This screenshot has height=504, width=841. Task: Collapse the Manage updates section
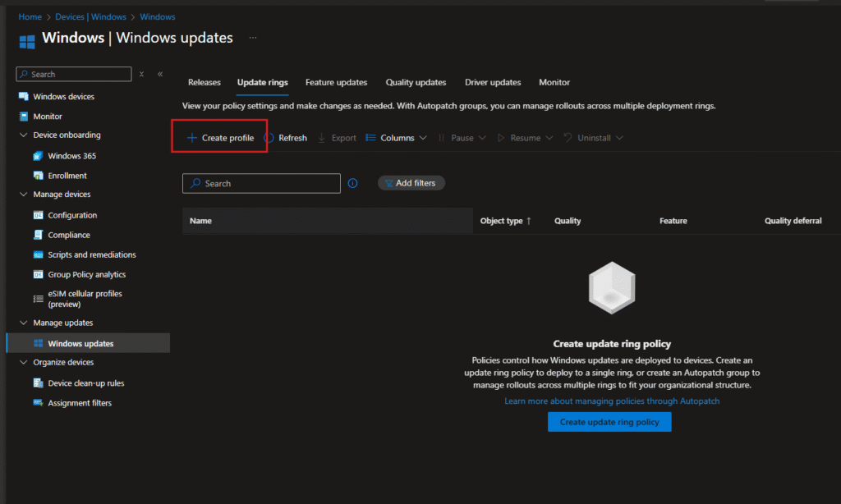tap(24, 323)
